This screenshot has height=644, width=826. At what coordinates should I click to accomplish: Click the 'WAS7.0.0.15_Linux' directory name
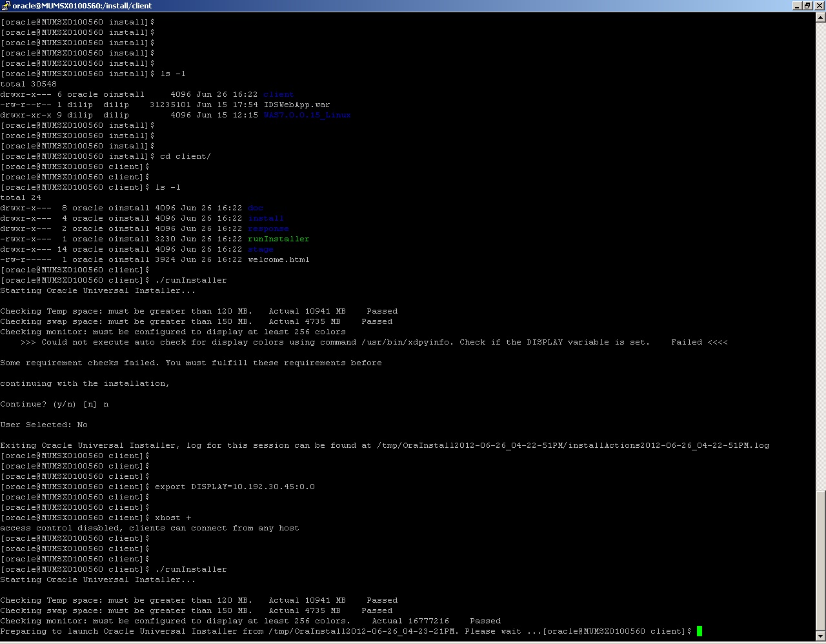point(307,115)
